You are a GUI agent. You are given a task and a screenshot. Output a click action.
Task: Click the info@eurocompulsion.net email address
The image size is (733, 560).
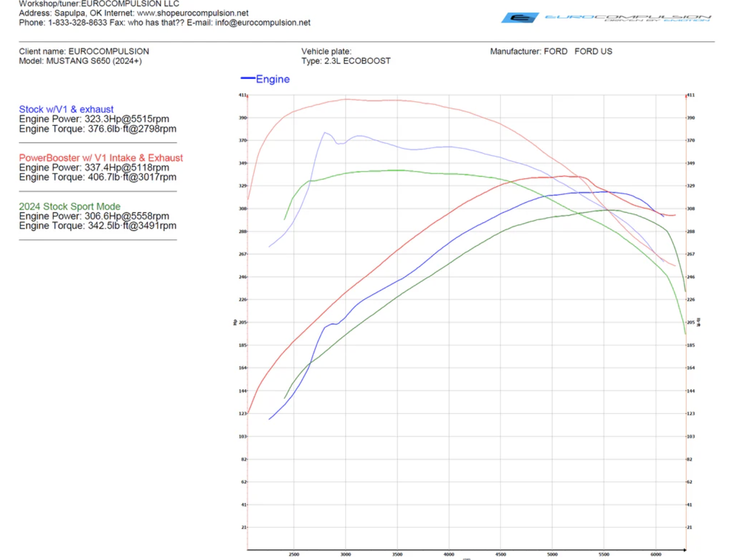262,23
